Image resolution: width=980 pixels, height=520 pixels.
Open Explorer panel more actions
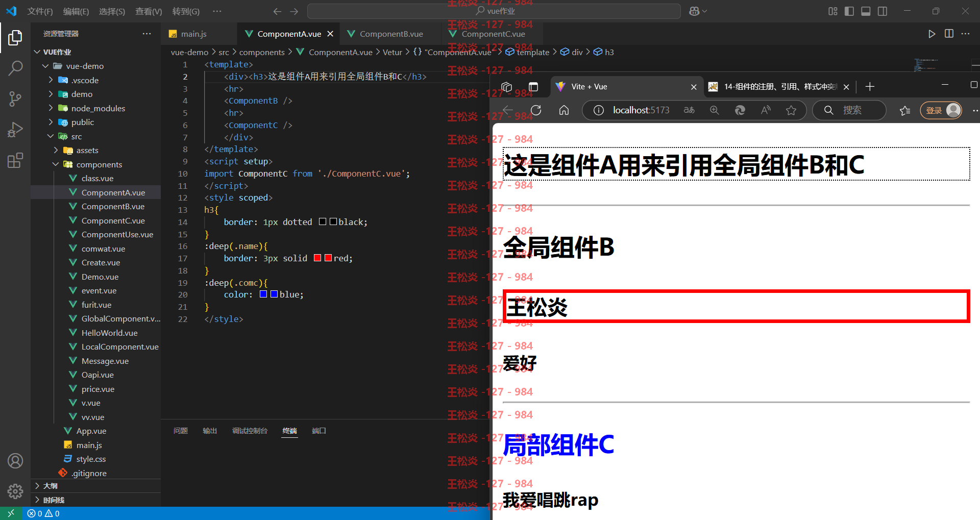tap(147, 34)
